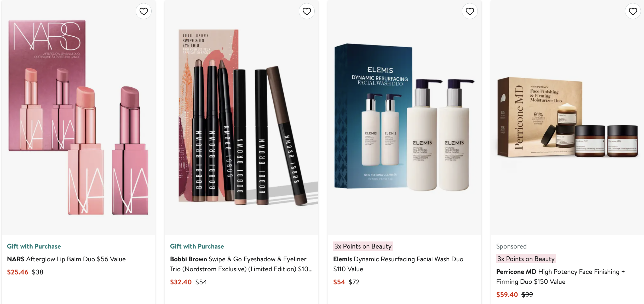Click the $25.46 NARS sale price
The image size is (644, 304).
[18, 272]
